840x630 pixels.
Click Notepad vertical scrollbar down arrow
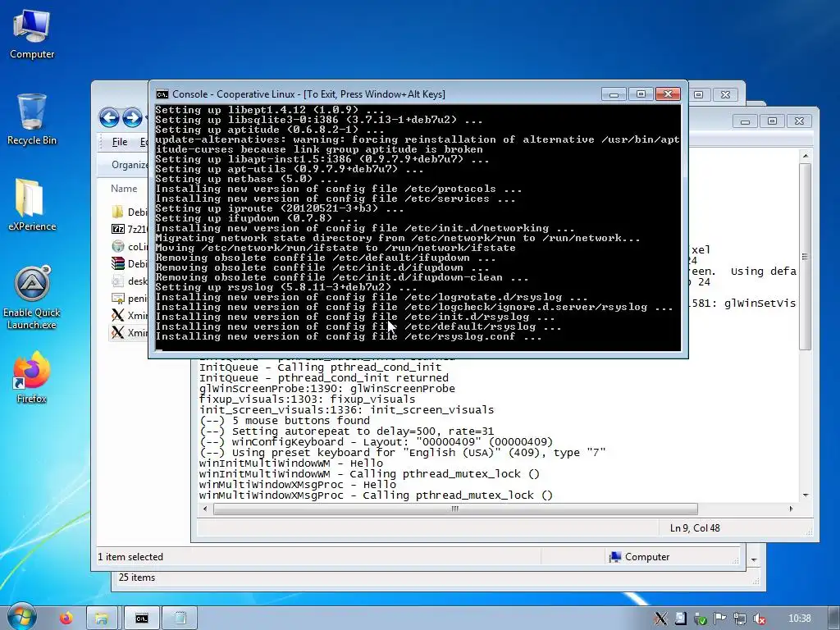tap(806, 495)
